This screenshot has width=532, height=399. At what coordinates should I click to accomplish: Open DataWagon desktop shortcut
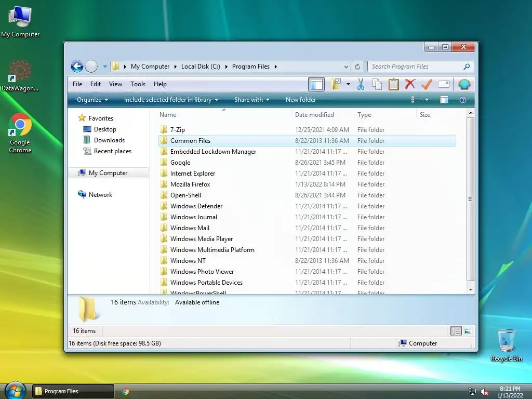(x=20, y=75)
